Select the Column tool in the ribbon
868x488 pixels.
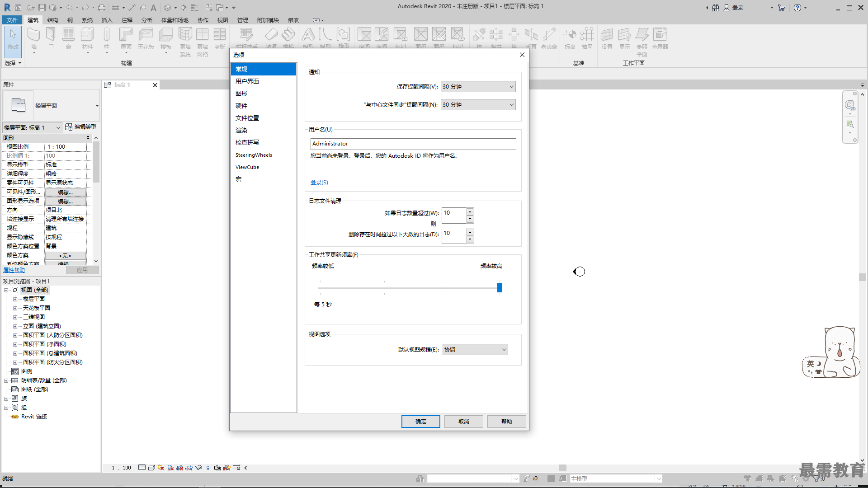click(x=107, y=38)
